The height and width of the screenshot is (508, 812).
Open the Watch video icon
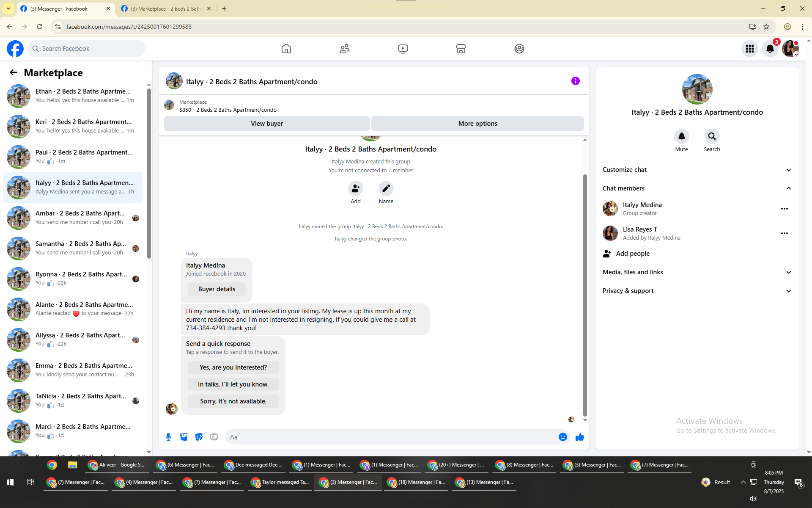pos(403,49)
